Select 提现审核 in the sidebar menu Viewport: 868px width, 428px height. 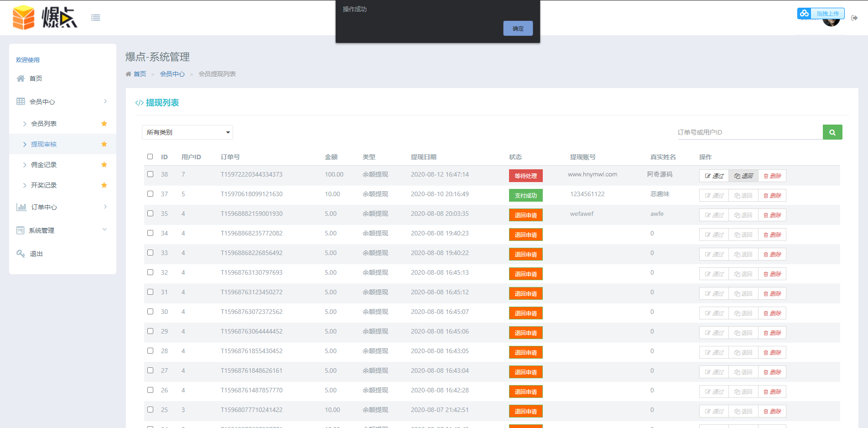(x=44, y=144)
